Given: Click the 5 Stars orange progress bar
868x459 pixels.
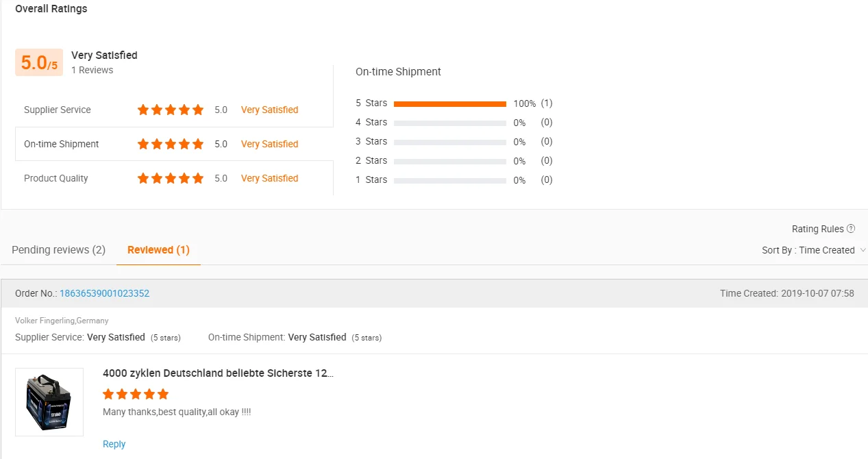Looking at the screenshot, I should [450, 104].
